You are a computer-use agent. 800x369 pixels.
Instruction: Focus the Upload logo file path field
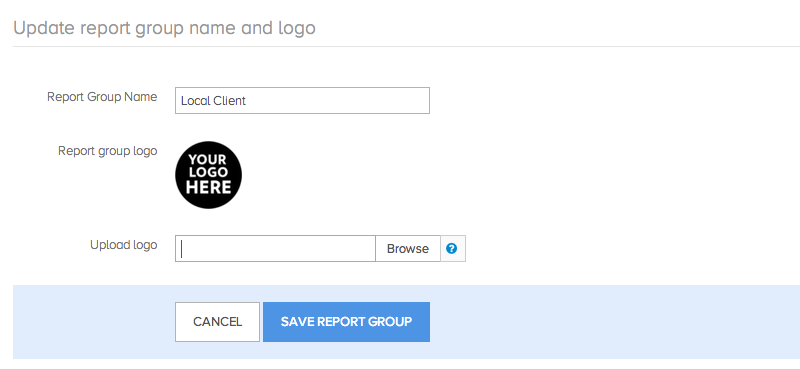276,249
